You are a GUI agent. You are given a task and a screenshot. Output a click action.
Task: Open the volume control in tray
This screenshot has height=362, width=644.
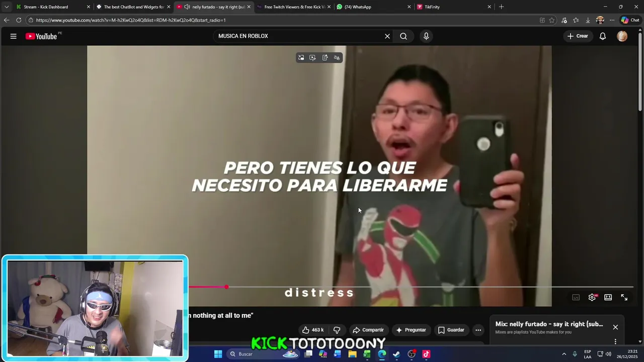tap(608, 354)
